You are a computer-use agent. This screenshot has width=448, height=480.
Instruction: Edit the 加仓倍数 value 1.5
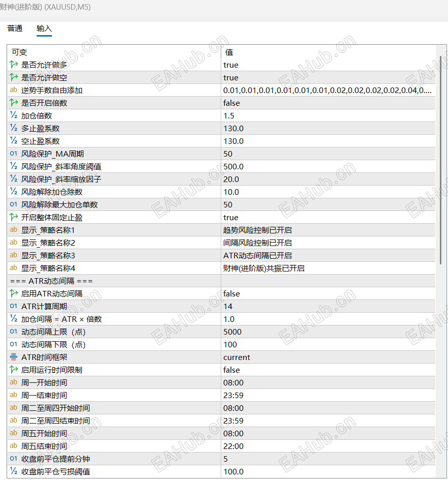click(229, 116)
